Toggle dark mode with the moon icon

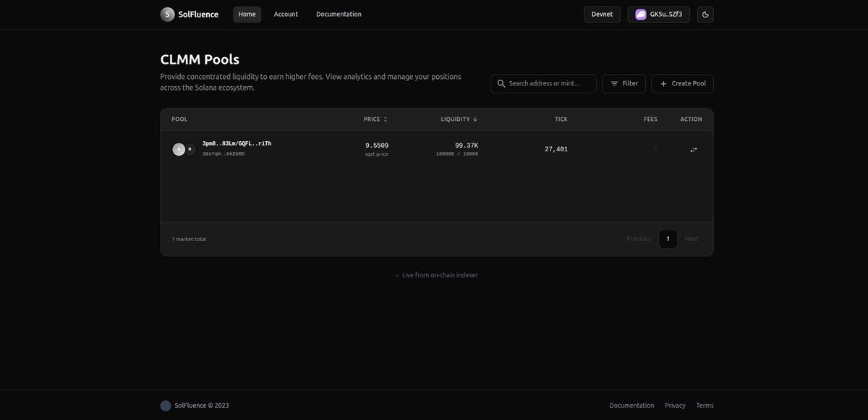705,14
